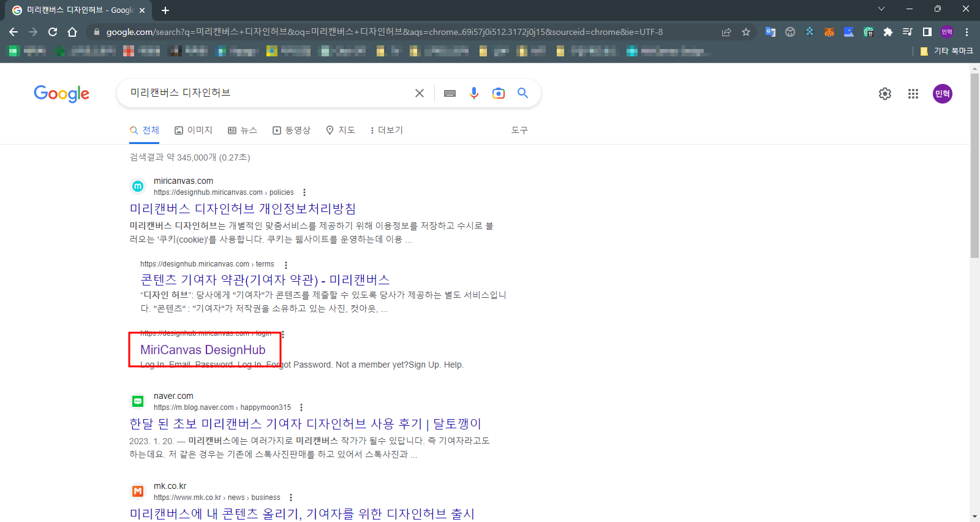Open the green ChatGPT extension icon
Screen dimensions: 980x522
869,32
